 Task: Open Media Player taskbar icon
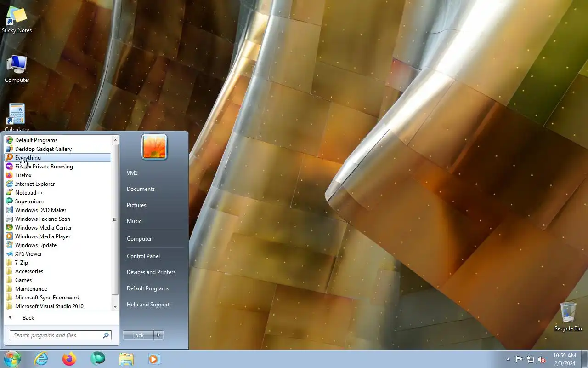pyautogui.click(x=154, y=359)
